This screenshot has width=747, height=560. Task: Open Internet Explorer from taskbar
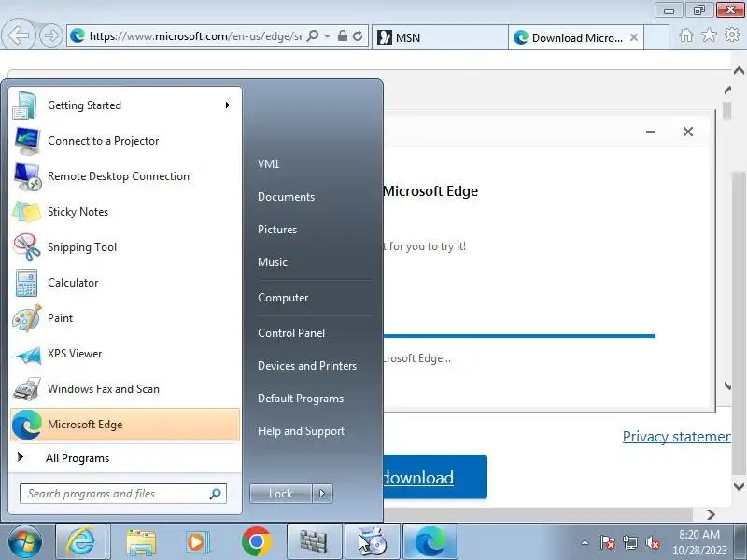80,542
